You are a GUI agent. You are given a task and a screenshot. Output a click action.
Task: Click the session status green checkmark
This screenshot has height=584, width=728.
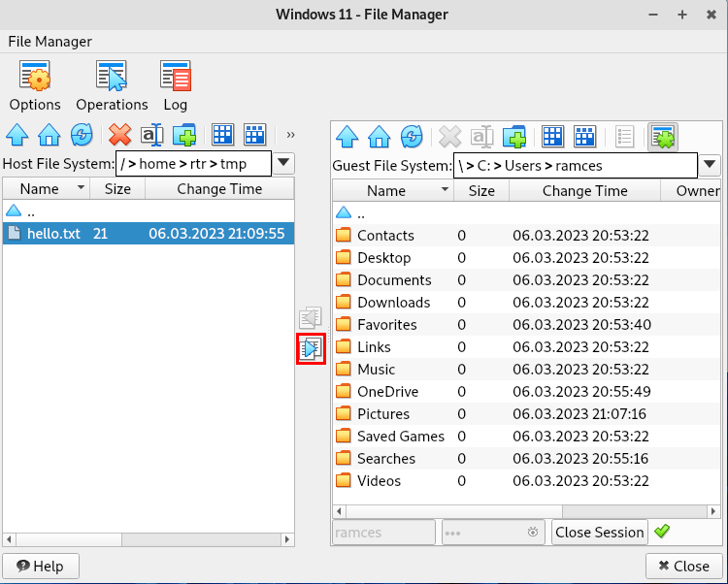click(x=662, y=531)
